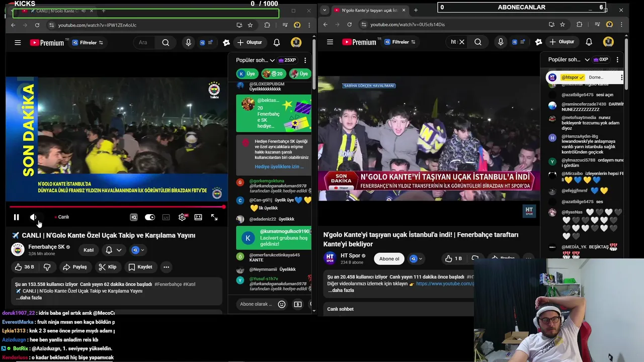This screenshot has height=362, width=644.
Task: Toggle subtitles button in left video player
Action: click(166, 217)
